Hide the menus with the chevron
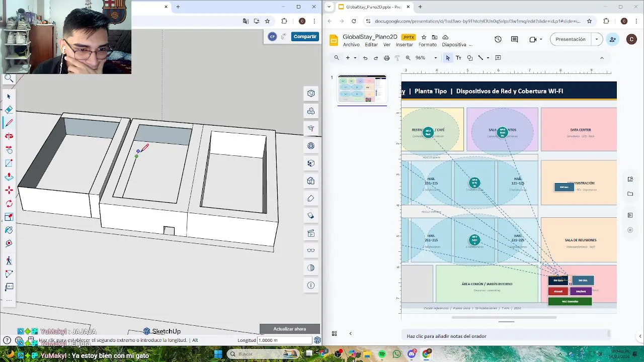 click(602, 58)
